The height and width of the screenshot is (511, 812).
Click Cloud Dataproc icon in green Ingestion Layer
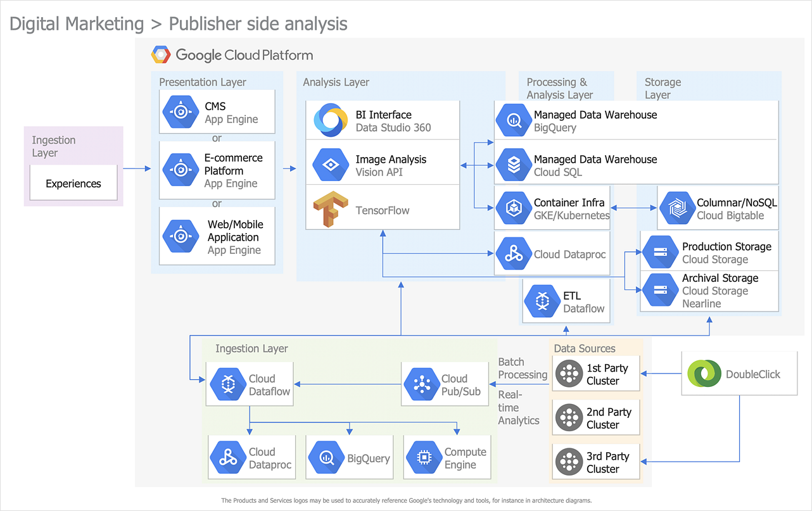[x=227, y=458]
